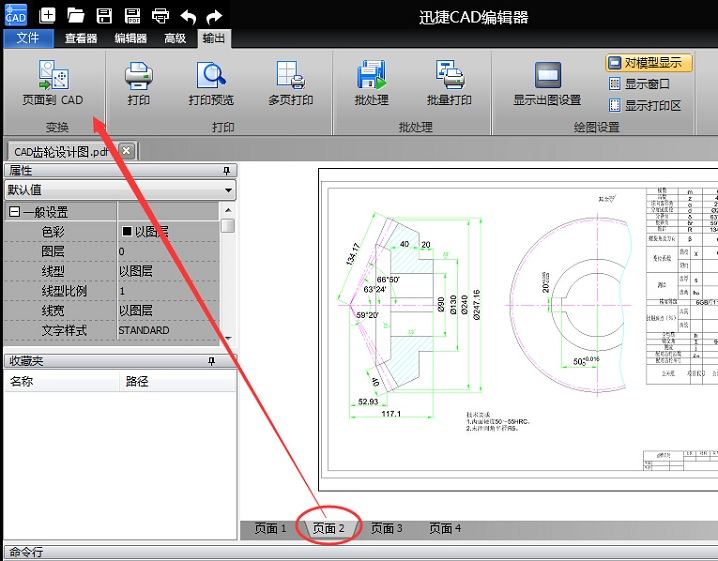Open the 文件 menu button
Screen dimensions: 718x561
(28, 38)
